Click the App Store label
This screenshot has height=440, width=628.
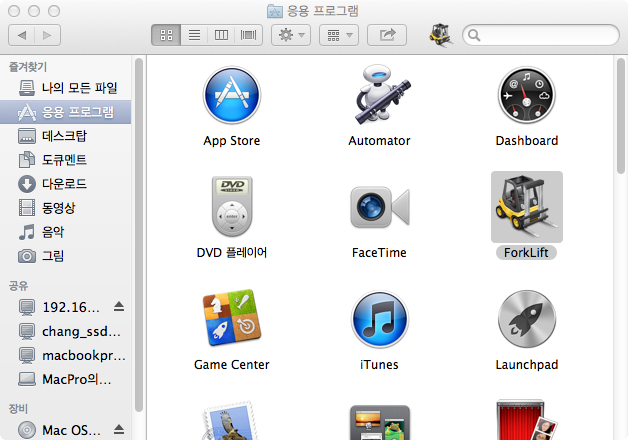coord(231,141)
